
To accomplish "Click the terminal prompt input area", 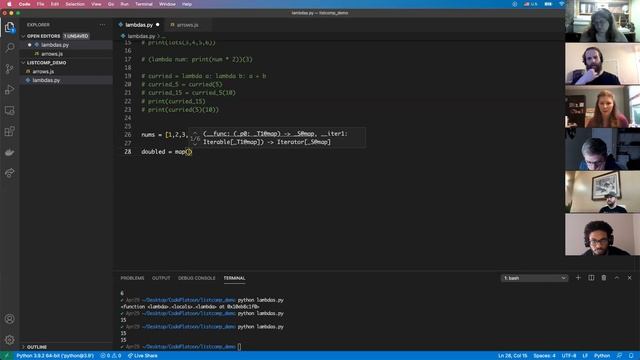I will (240, 347).
